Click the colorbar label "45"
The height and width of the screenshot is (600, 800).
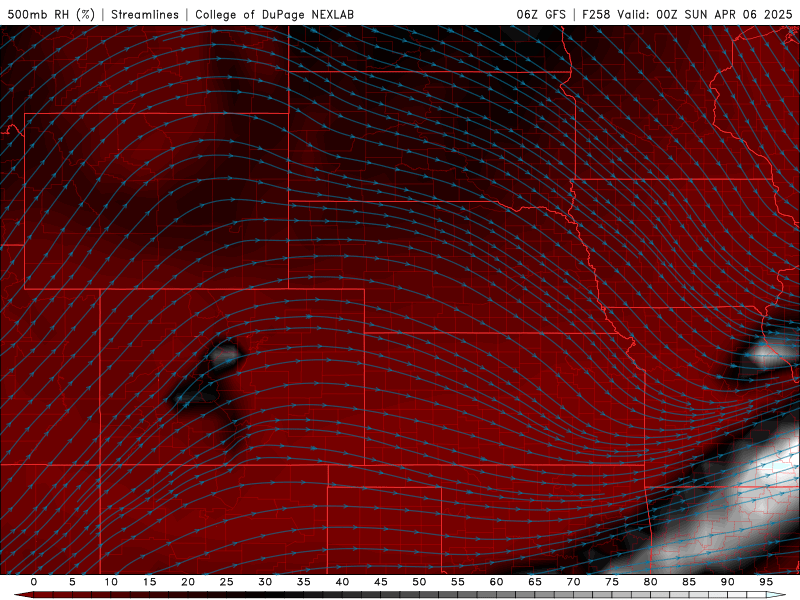380,582
